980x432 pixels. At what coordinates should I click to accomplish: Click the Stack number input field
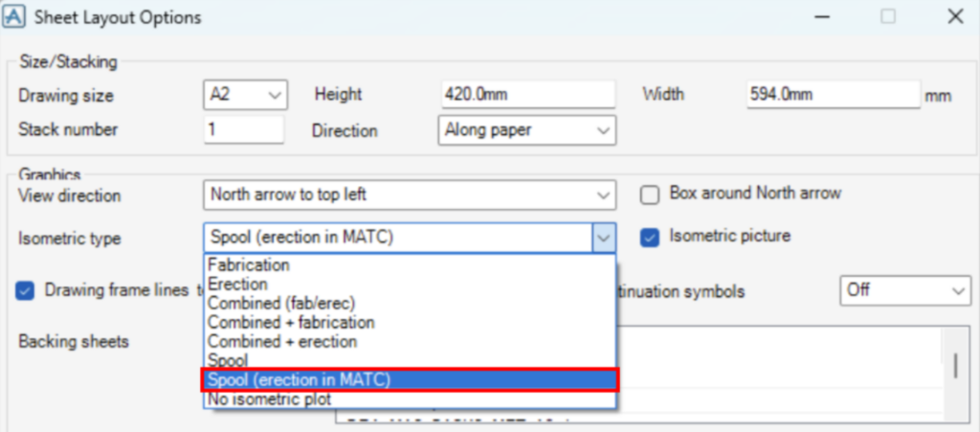243,129
